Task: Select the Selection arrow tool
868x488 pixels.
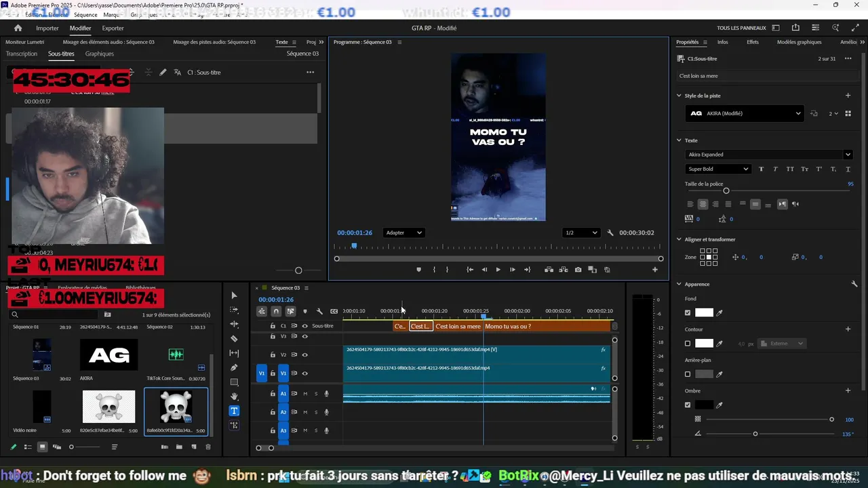Action: (x=234, y=296)
